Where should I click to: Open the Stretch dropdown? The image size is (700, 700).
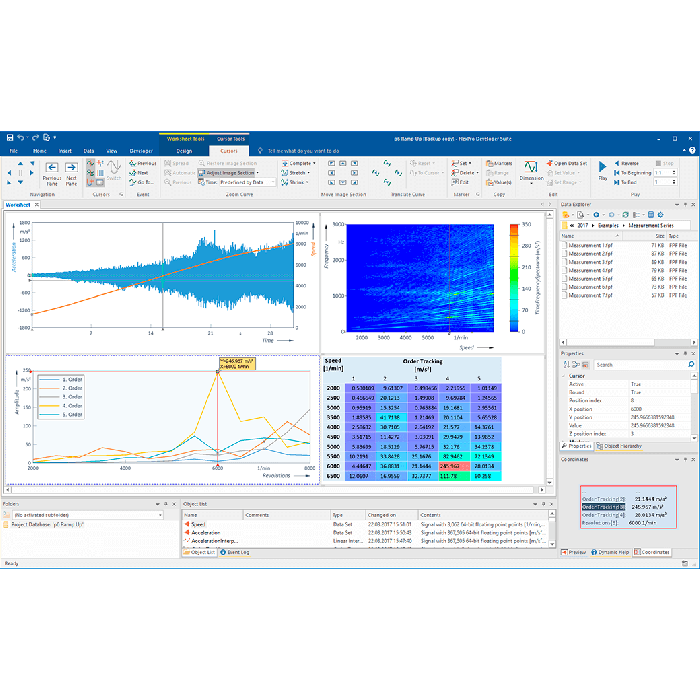pyautogui.click(x=297, y=172)
